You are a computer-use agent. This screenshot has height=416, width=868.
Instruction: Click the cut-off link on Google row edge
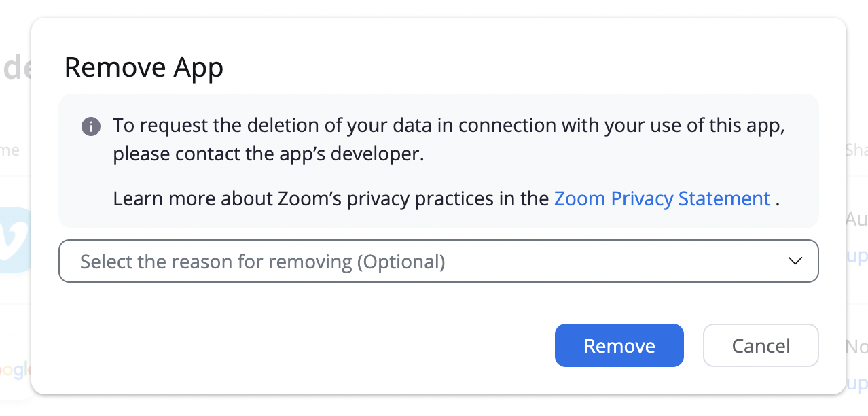[x=857, y=383]
